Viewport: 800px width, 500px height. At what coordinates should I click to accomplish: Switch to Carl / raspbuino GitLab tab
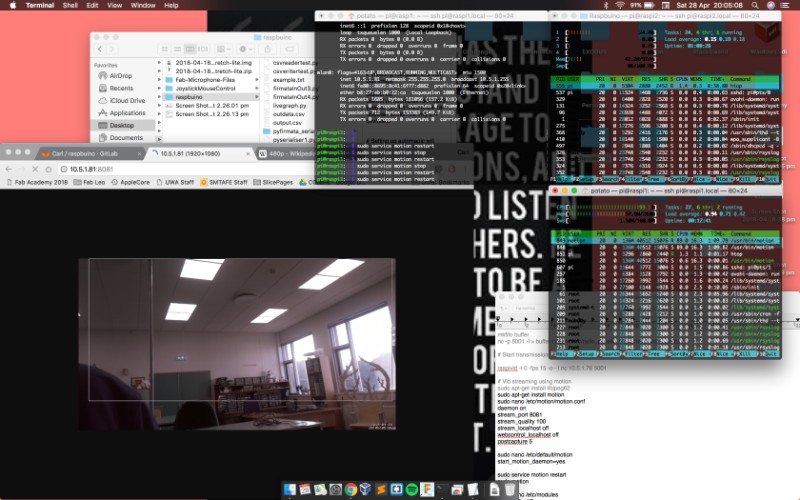(89, 153)
